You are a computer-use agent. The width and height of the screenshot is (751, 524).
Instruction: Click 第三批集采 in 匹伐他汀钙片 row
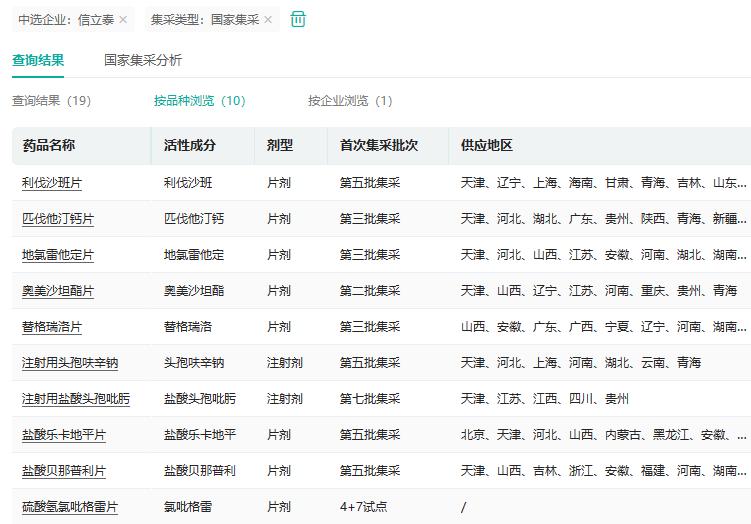tap(370, 219)
